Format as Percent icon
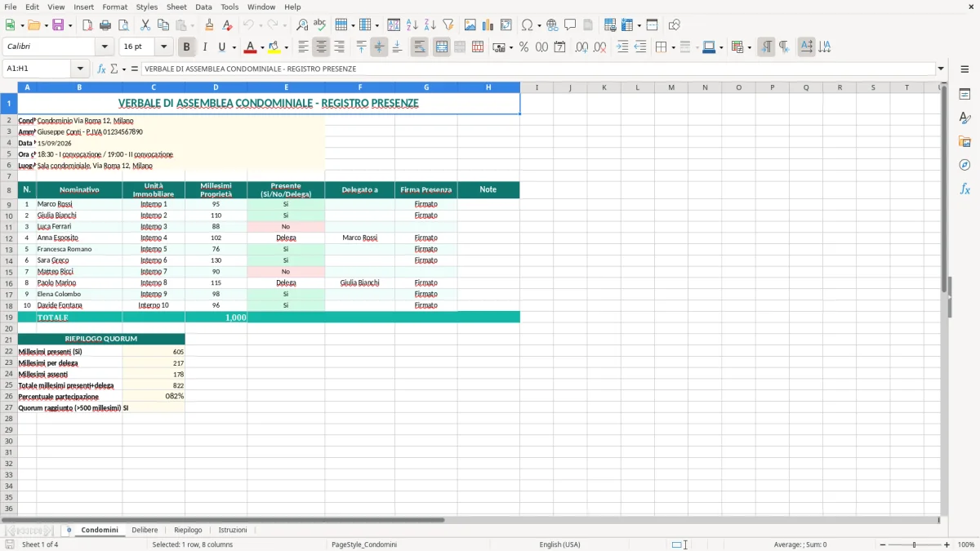Image resolution: width=980 pixels, height=551 pixels. [x=523, y=47]
